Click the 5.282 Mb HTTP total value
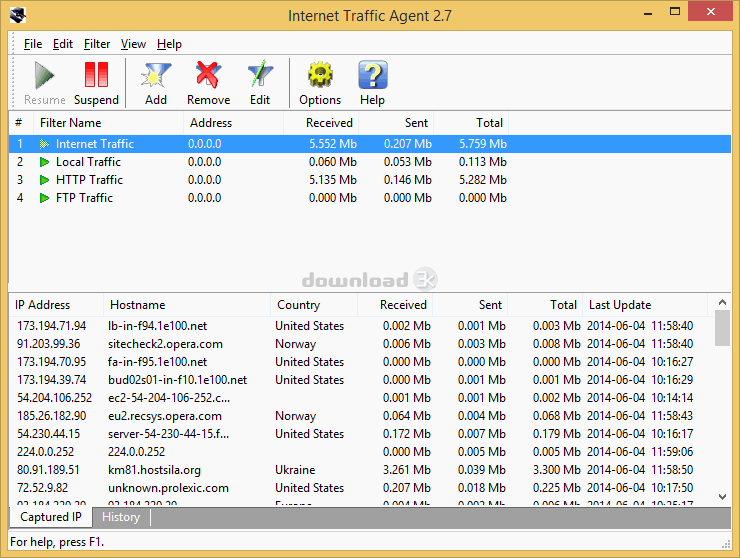Viewport: 740px width, 558px height. click(482, 180)
